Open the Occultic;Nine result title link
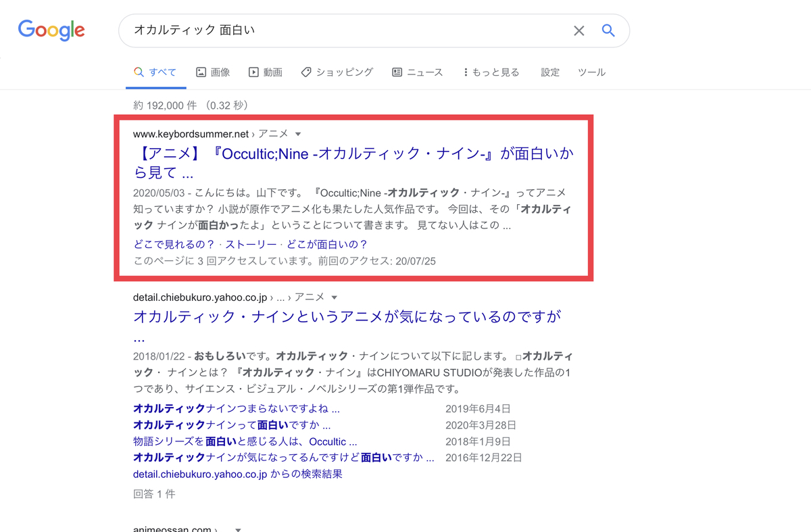811x532 pixels. pyautogui.click(x=353, y=163)
